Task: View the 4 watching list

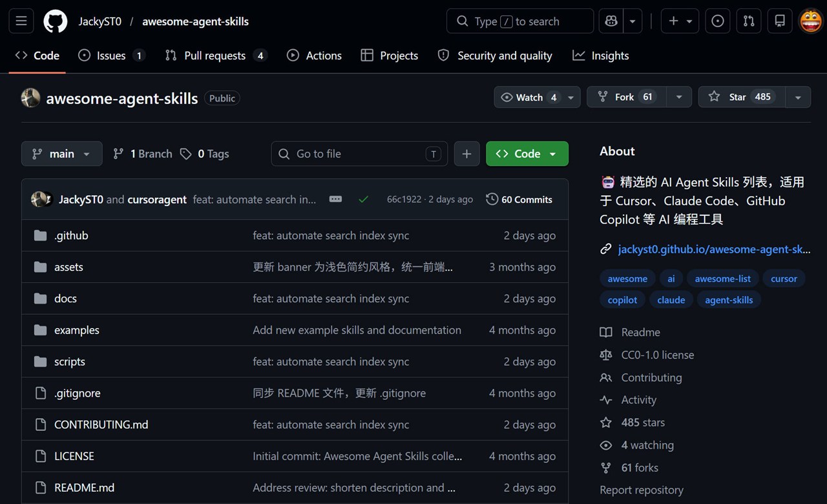Action: 637,446
